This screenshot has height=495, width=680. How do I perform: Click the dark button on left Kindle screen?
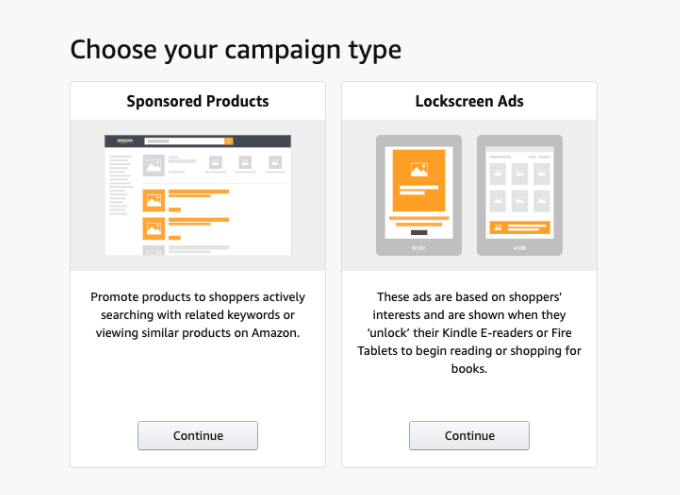419,233
